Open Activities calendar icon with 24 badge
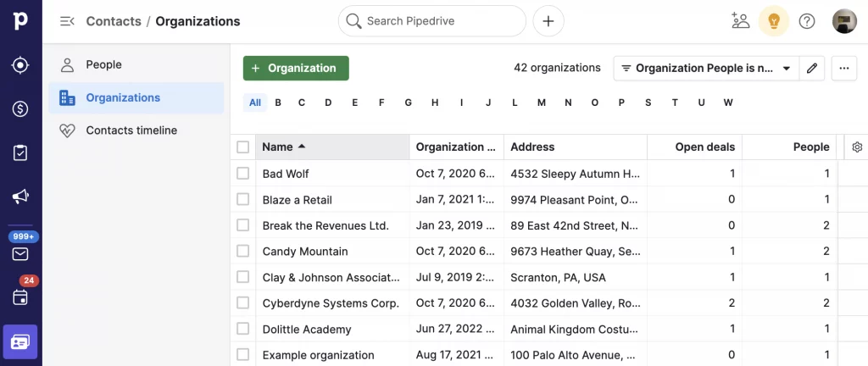Viewport: 868px width, 366px height. pyautogui.click(x=20, y=297)
